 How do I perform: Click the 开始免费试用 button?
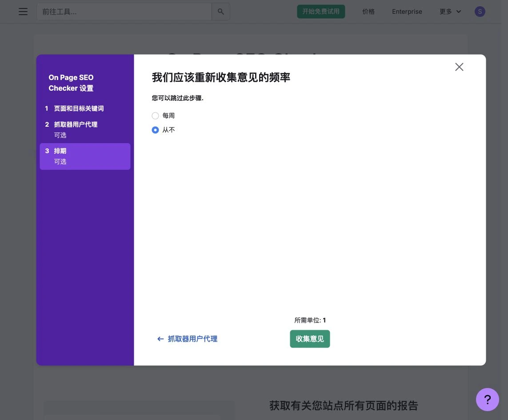[321, 12]
